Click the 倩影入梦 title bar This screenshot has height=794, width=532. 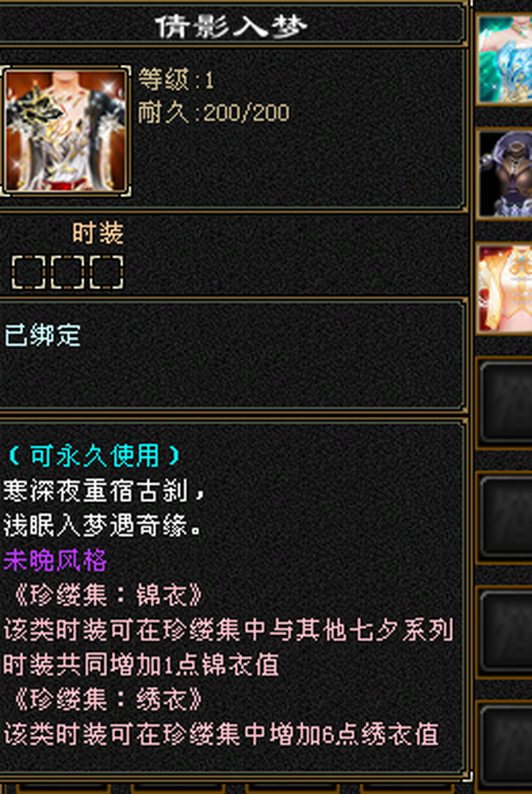click(x=231, y=26)
